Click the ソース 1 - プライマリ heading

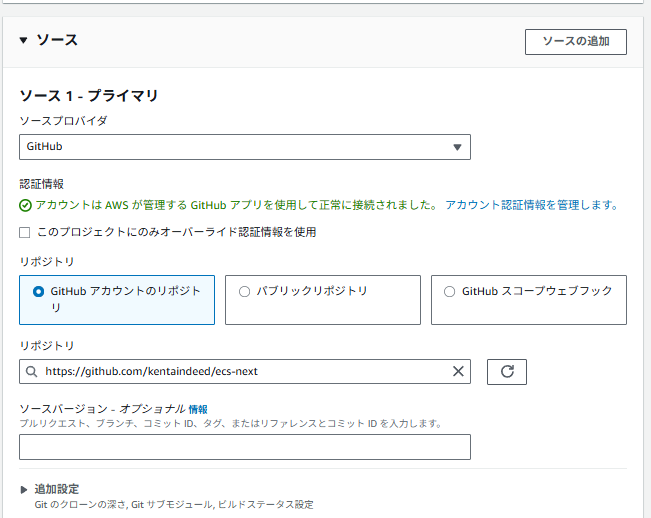coord(89,96)
